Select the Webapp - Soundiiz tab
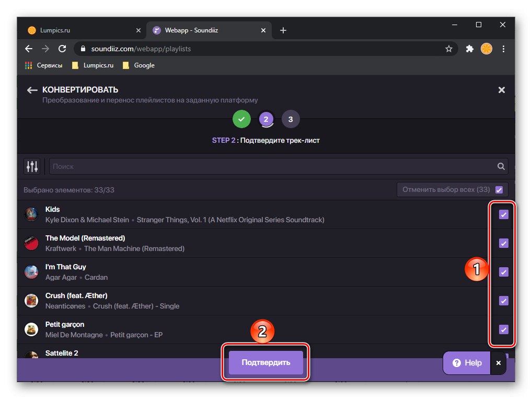This screenshot has height=399, width=532. point(209,30)
